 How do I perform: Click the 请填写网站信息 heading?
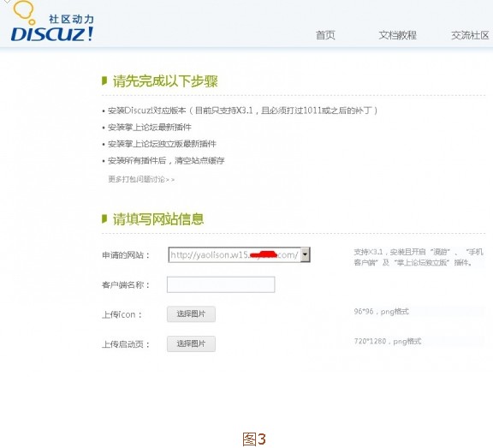pyautogui.click(x=158, y=219)
